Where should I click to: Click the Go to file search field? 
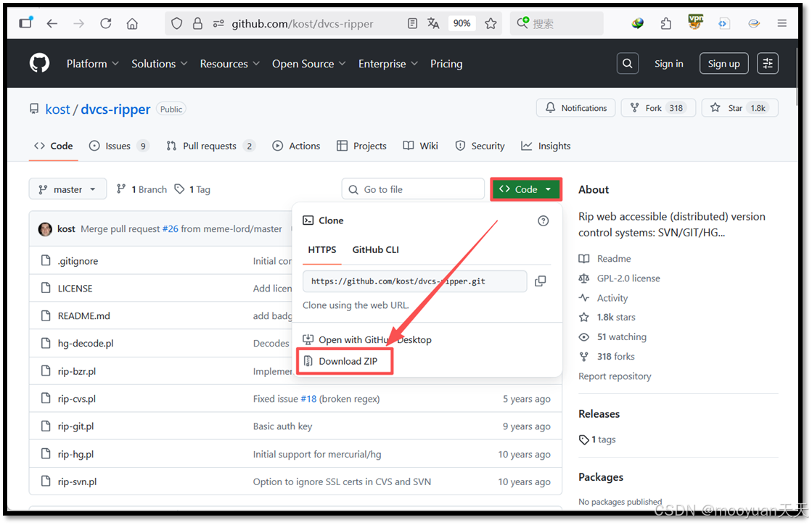[413, 189]
